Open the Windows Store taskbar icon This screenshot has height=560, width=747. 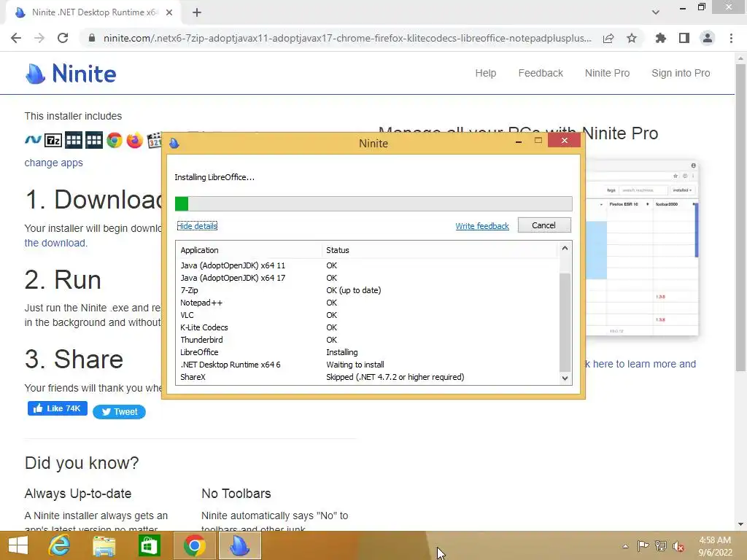pyautogui.click(x=149, y=545)
